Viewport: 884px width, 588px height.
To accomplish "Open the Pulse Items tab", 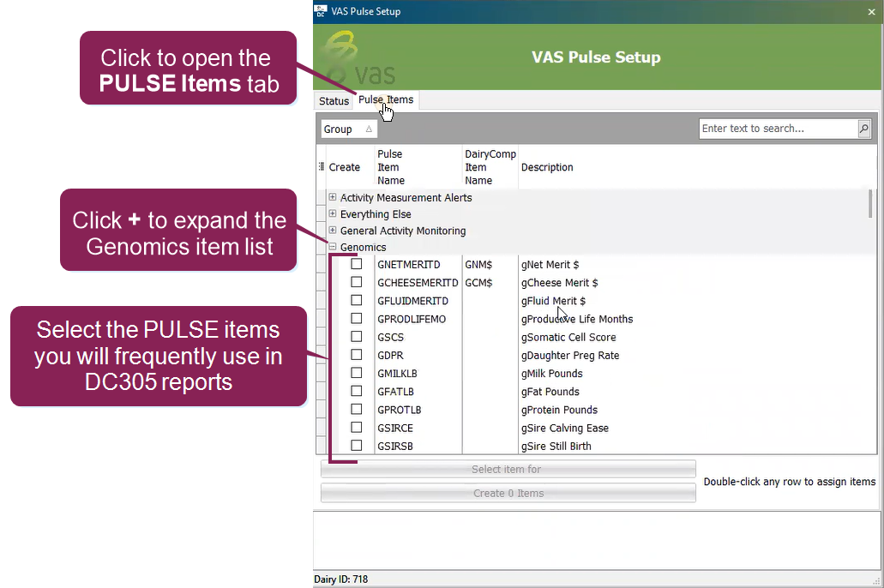I will 386,100.
